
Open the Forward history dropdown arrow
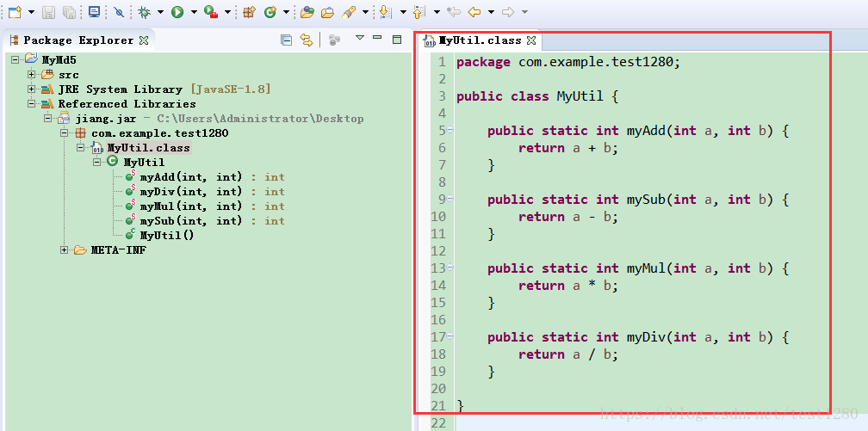[524, 12]
